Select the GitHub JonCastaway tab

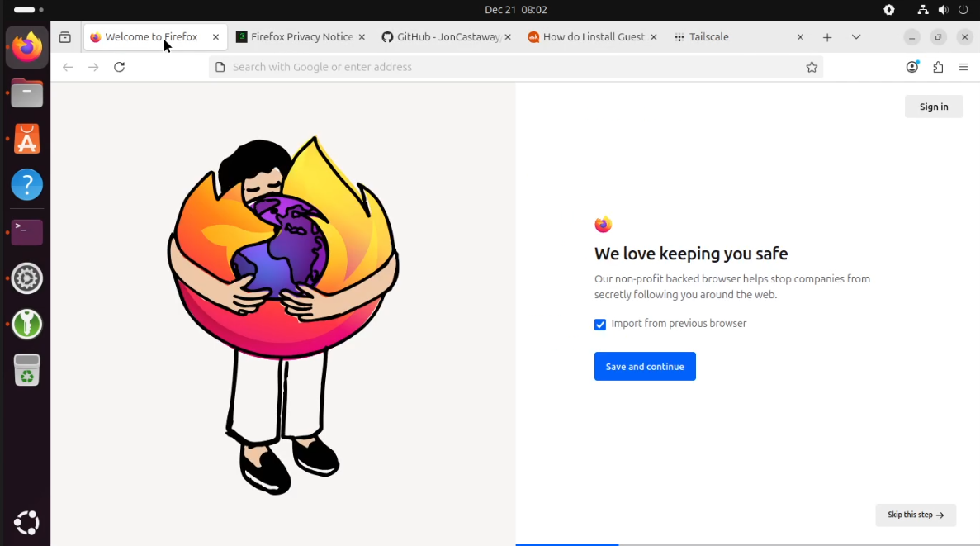pos(447,37)
